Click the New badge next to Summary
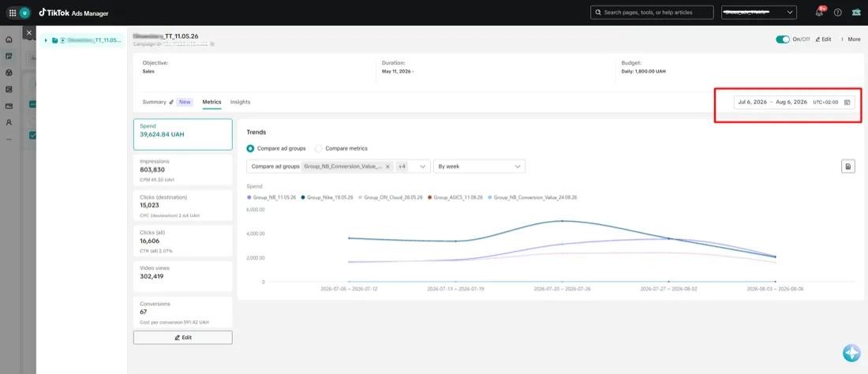The image size is (868, 374). [185, 103]
